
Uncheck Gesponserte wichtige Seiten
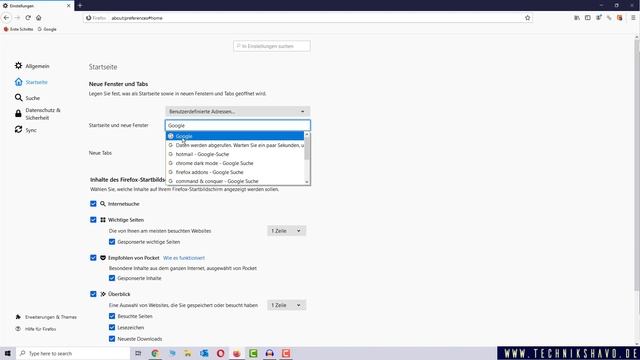112,242
